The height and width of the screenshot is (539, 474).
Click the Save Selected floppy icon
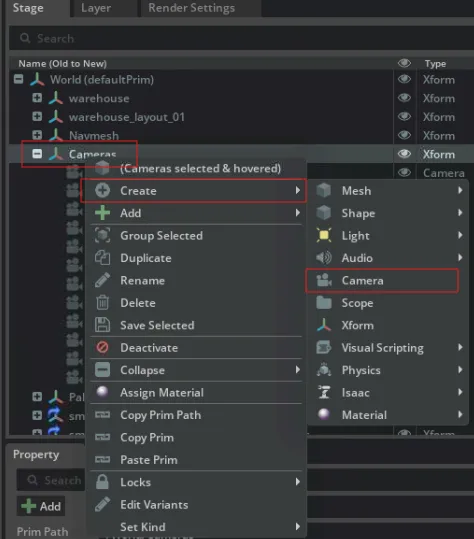coord(102,325)
